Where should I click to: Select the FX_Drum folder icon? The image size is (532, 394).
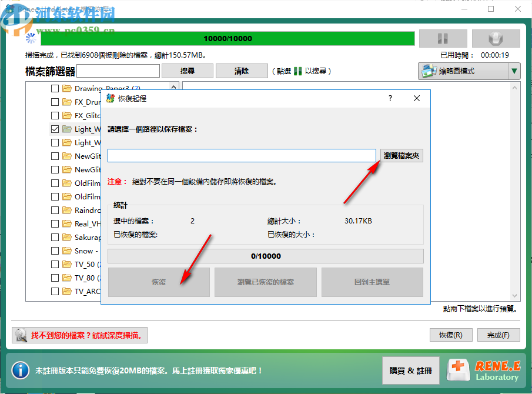pyautogui.click(x=67, y=102)
